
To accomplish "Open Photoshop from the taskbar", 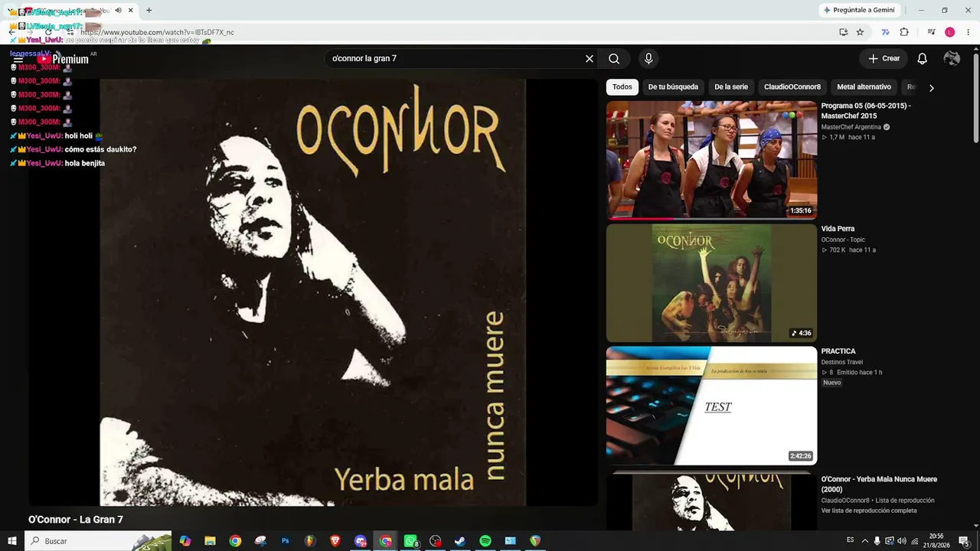I will 285,541.
